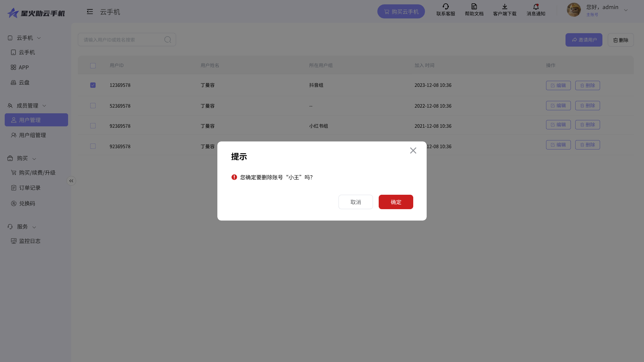Focus the user ID search field
This screenshot has width=644, height=362.
tap(121, 40)
